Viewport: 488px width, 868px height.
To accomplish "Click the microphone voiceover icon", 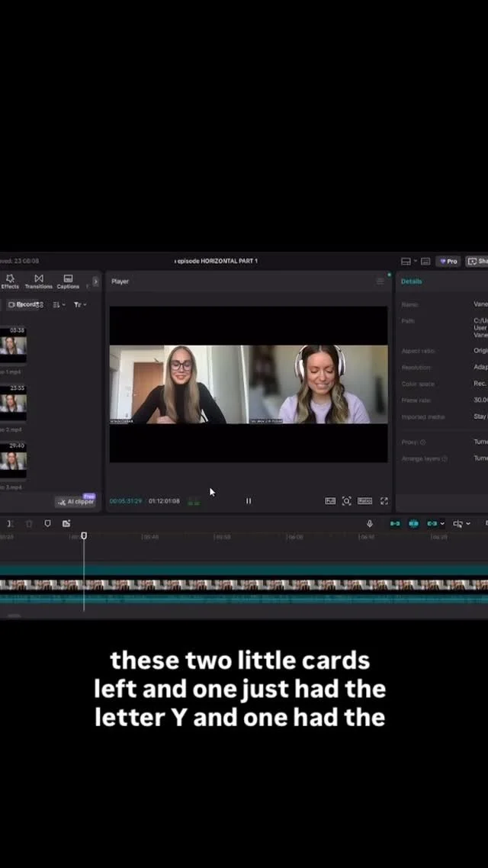I will click(370, 524).
